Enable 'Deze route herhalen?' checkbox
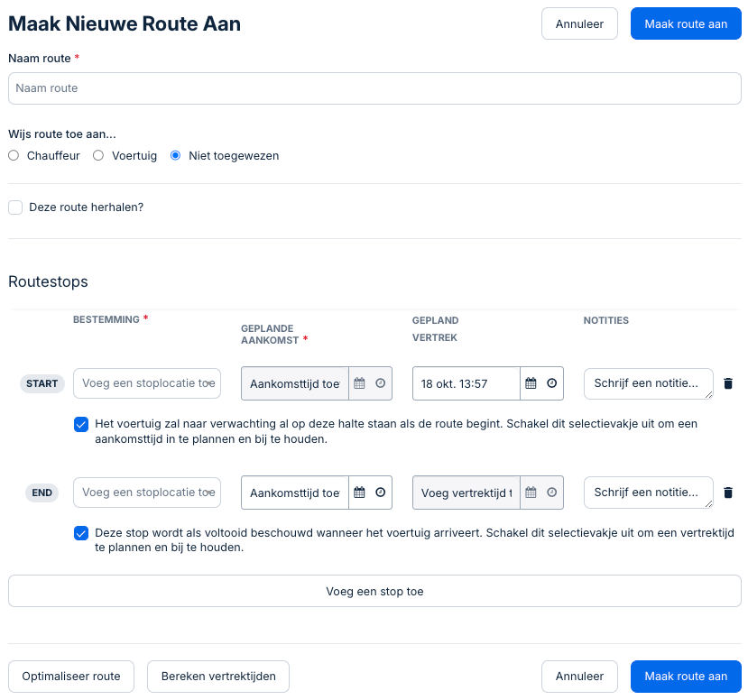 [15, 207]
